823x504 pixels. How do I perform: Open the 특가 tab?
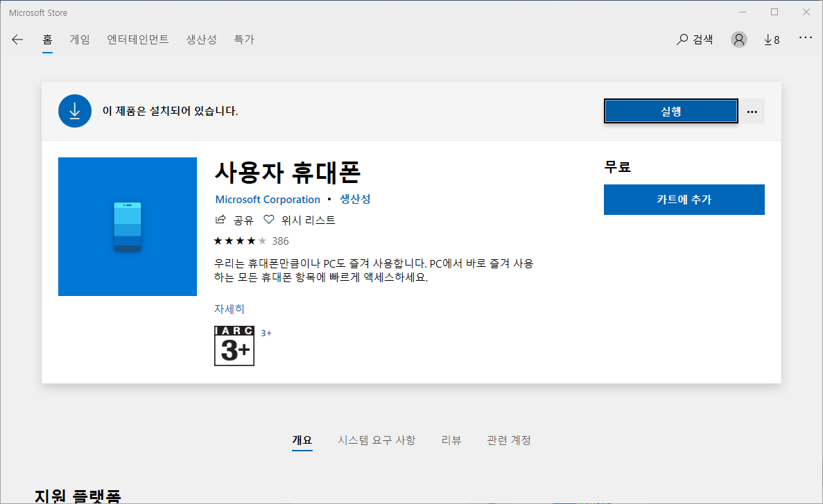coord(244,40)
